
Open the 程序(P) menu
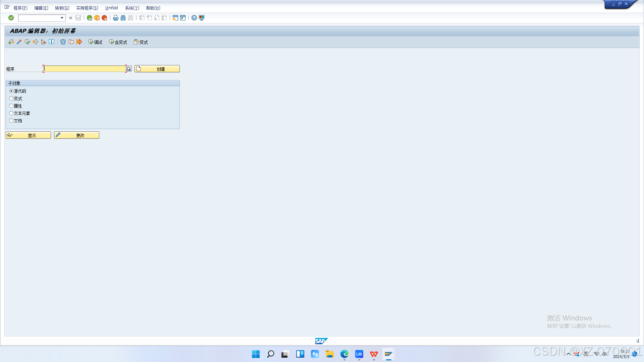point(20,8)
